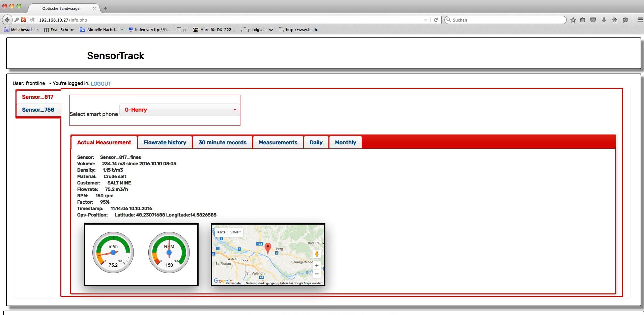Screen dimensions: 644x315
Task: Click Fehler bei Google Maps melden link
Action: coord(301,283)
